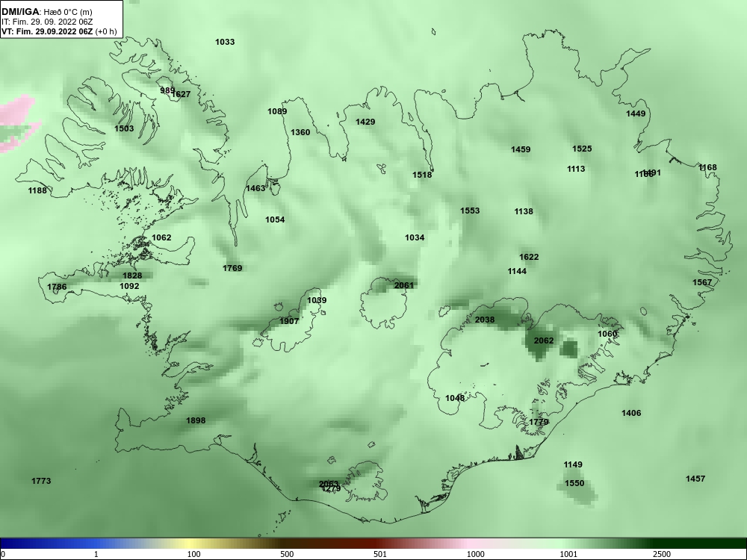Click the 1786 value at Snæfellsnes tip
The width and height of the screenshot is (747, 560).
[x=58, y=287]
